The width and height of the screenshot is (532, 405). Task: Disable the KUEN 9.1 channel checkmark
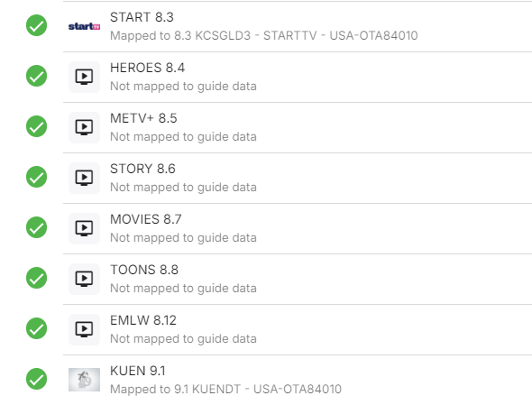pos(37,379)
